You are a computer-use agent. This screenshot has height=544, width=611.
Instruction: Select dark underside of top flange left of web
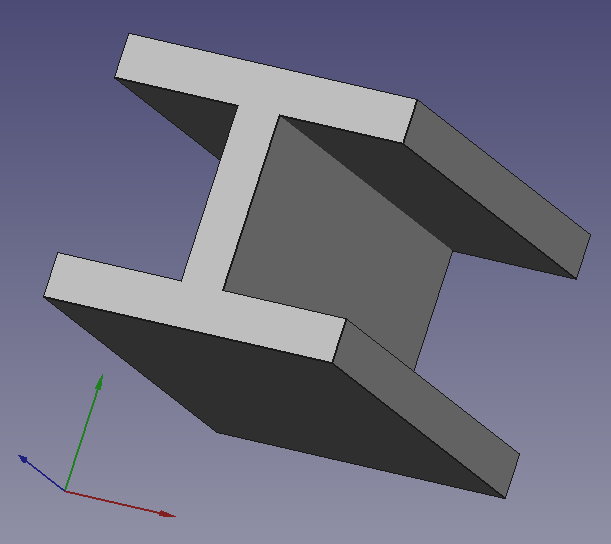(193, 115)
